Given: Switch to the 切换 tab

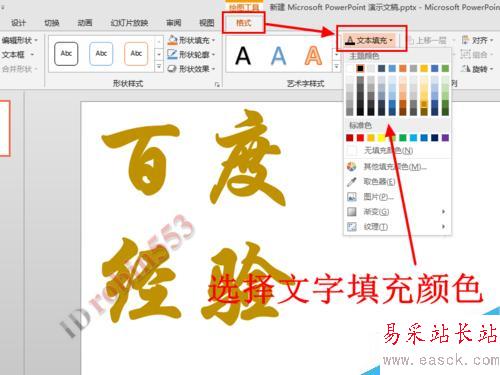Looking at the screenshot, I should pos(52,23).
